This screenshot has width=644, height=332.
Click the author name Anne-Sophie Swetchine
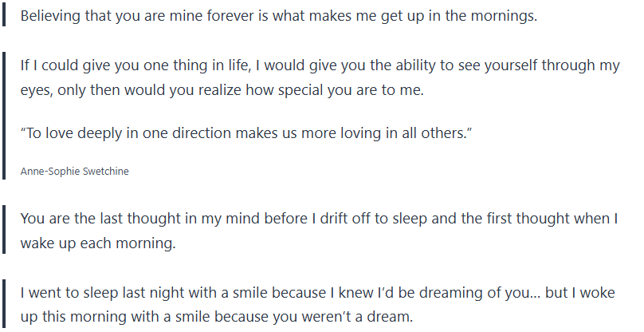[x=74, y=172]
